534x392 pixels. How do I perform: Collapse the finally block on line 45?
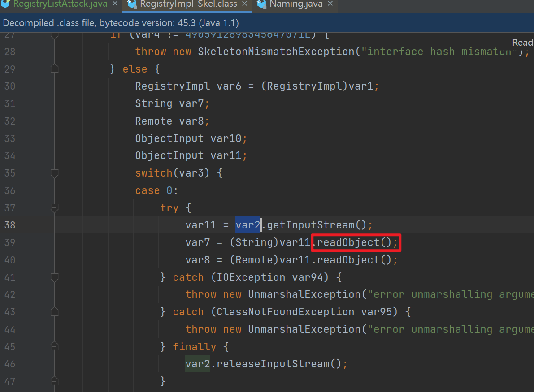click(x=55, y=347)
